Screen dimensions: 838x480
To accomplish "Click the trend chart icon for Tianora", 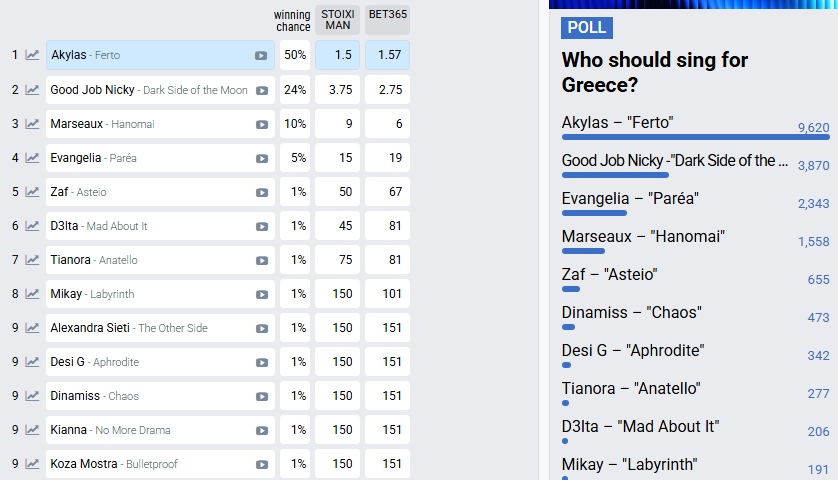I will coord(32,260).
